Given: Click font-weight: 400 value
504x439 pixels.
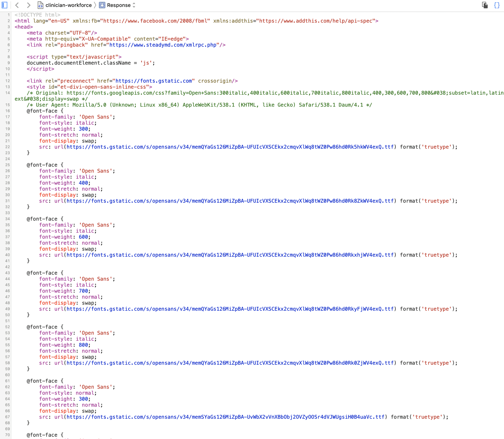Looking at the screenshot, I should pos(83,183).
